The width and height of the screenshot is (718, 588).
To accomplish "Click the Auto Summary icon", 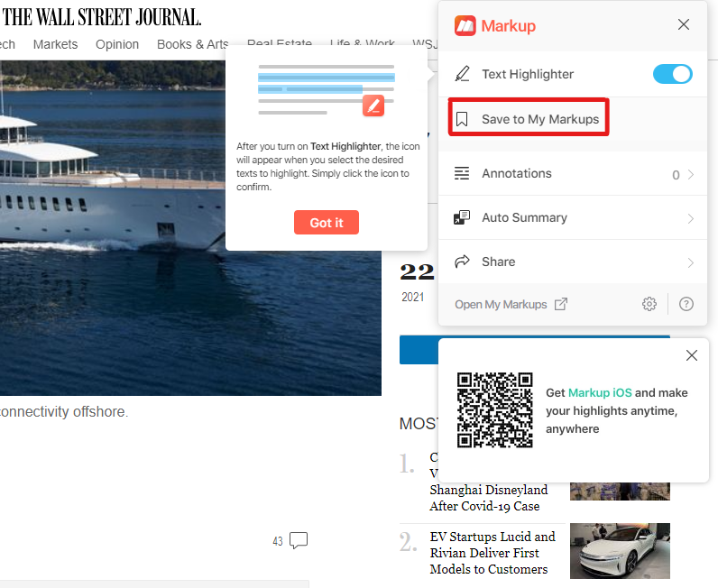I will (462, 217).
